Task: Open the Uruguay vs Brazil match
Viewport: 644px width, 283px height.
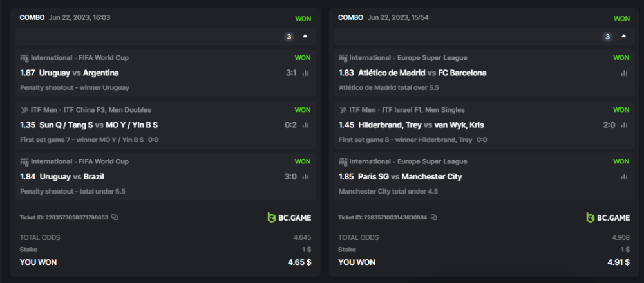Action: pos(71,177)
